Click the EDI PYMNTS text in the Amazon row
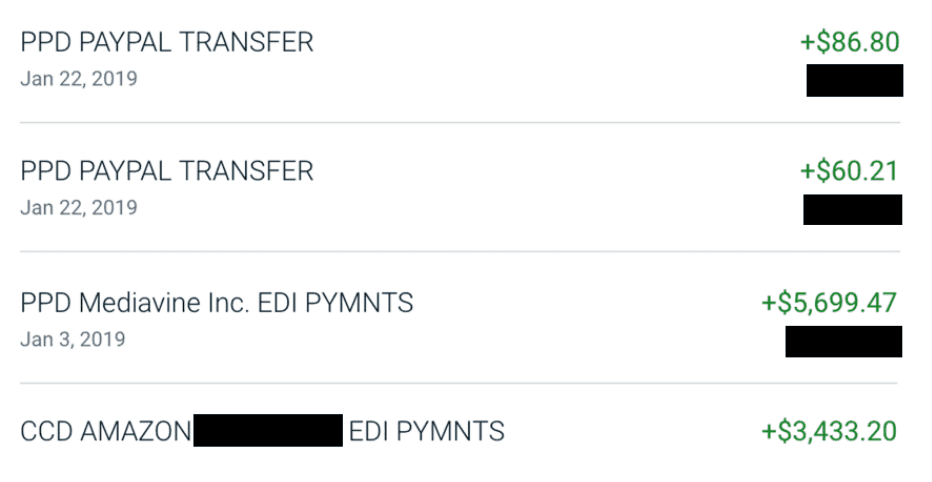Viewport: 932px width, 482px height. coord(427,431)
